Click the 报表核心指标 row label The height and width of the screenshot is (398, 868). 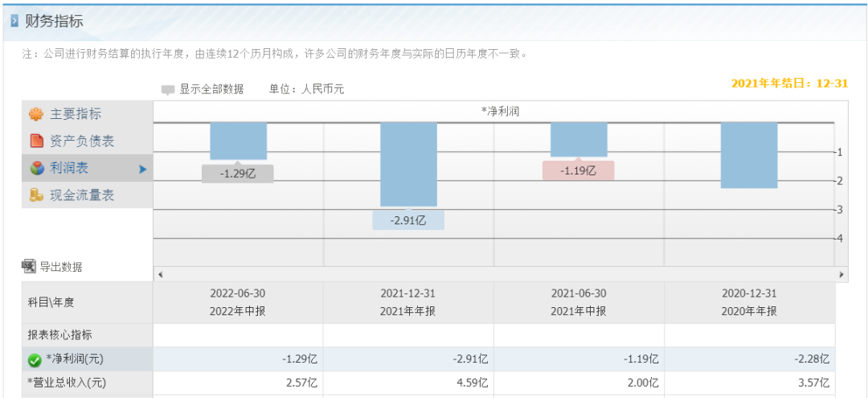click(59, 335)
